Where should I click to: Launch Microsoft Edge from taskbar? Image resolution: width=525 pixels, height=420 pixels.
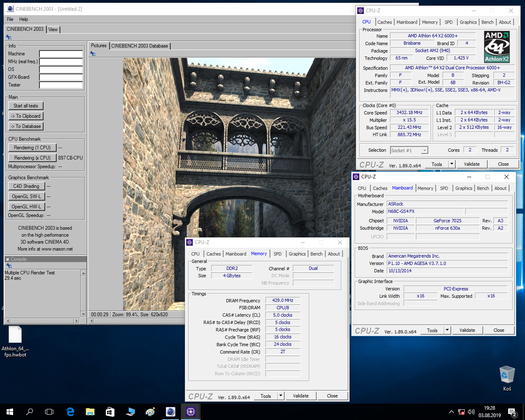(x=70, y=412)
